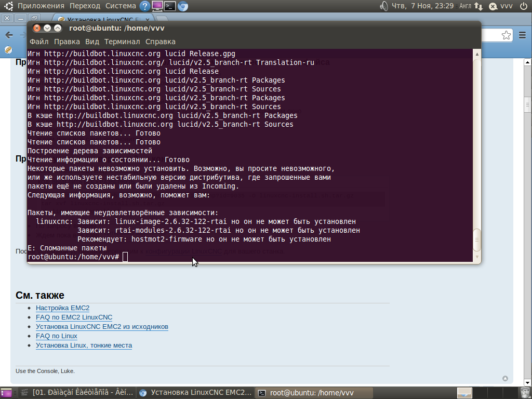The image size is (532, 399).
Task: Click 'Use the Console, Luke.' footer text
Action: [45, 371]
